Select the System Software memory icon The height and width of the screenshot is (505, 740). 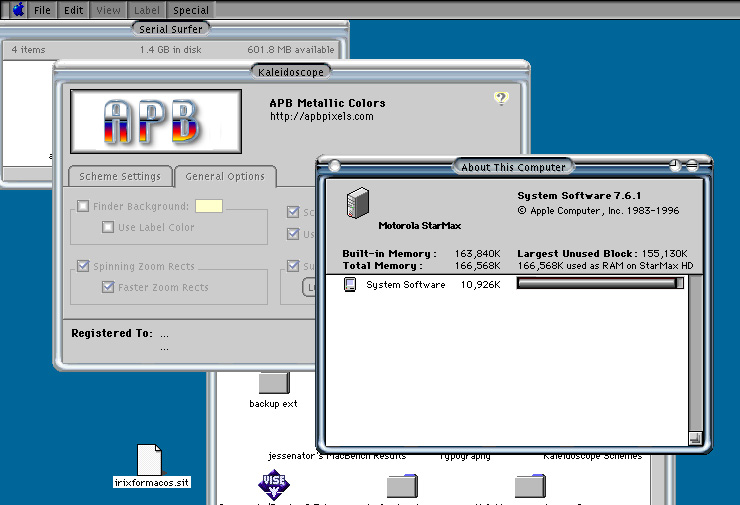point(350,285)
